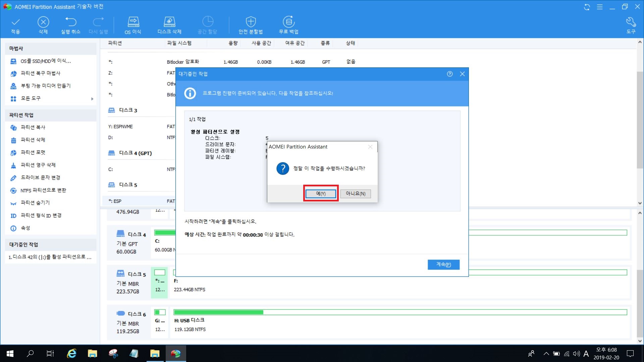Open the hamburger menu icon in title bar
Screen dimensions: 644x362
pos(600,7)
